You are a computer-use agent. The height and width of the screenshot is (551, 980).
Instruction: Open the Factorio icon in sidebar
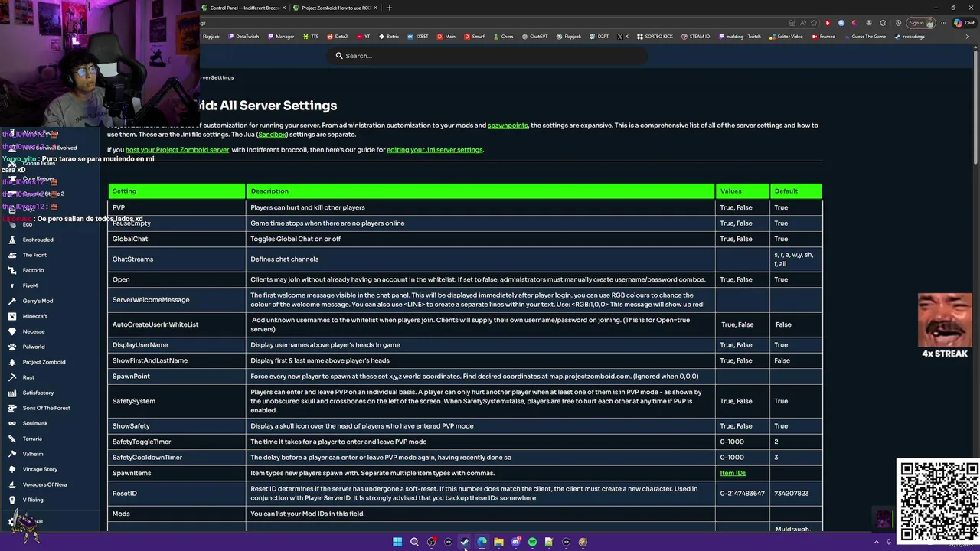(x=12, y=270)
